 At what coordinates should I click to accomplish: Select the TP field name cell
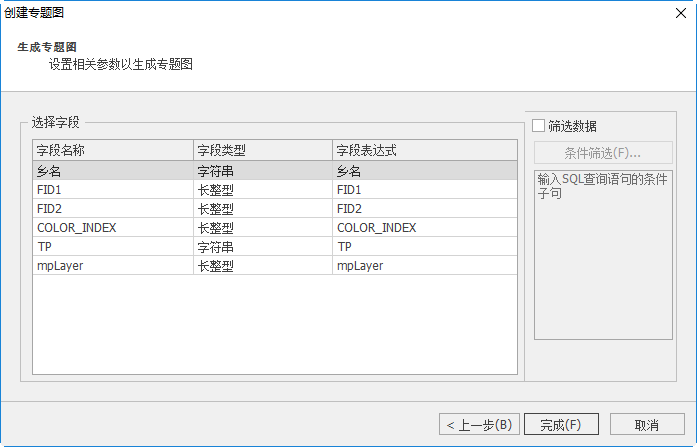[x=112, y=246]
